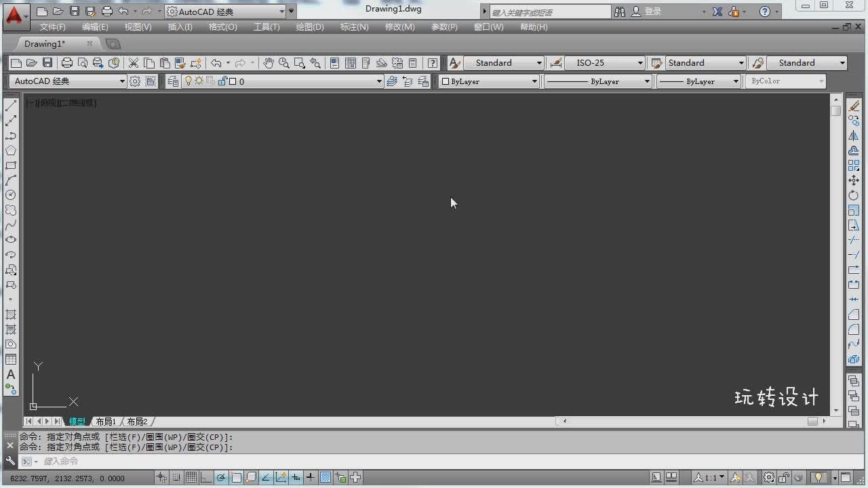Toggle Ortho Mode in status bar
Viewport: 868px width, 488px height.
[x=206, y=477]
